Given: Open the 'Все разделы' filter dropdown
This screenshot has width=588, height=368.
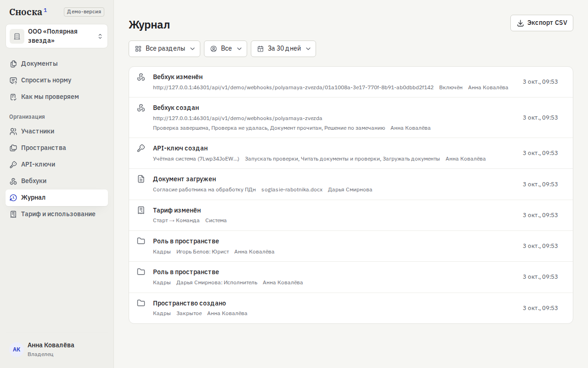Looking at the screenshot, I should (164, 49).
